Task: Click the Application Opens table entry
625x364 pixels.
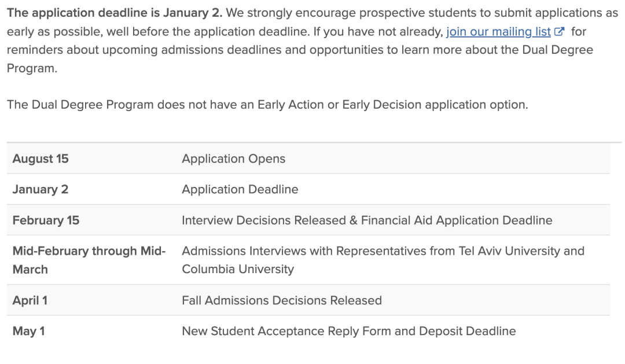Action: [x=234, y=159]
